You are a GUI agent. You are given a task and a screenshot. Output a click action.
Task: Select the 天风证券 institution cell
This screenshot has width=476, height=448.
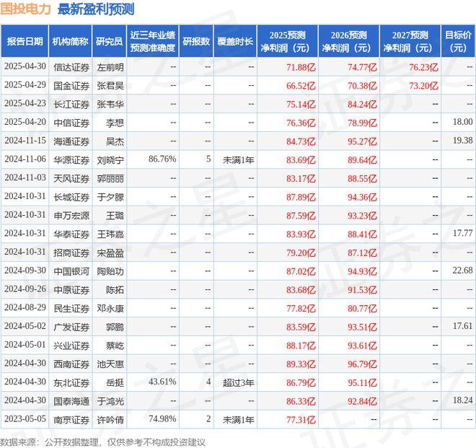tap(71, 178)
